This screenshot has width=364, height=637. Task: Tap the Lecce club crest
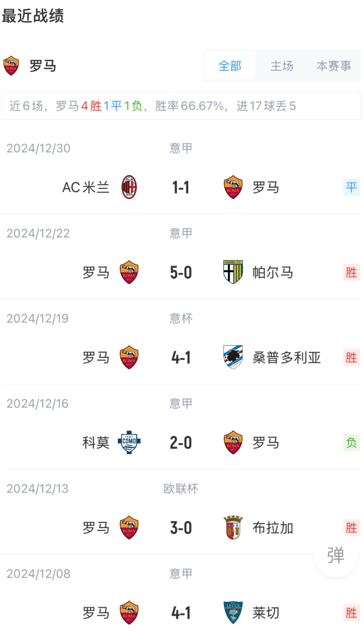coord(233,613)
